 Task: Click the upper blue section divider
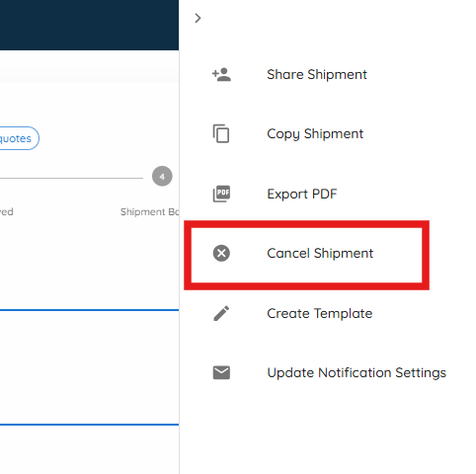[x=89, y=310]
